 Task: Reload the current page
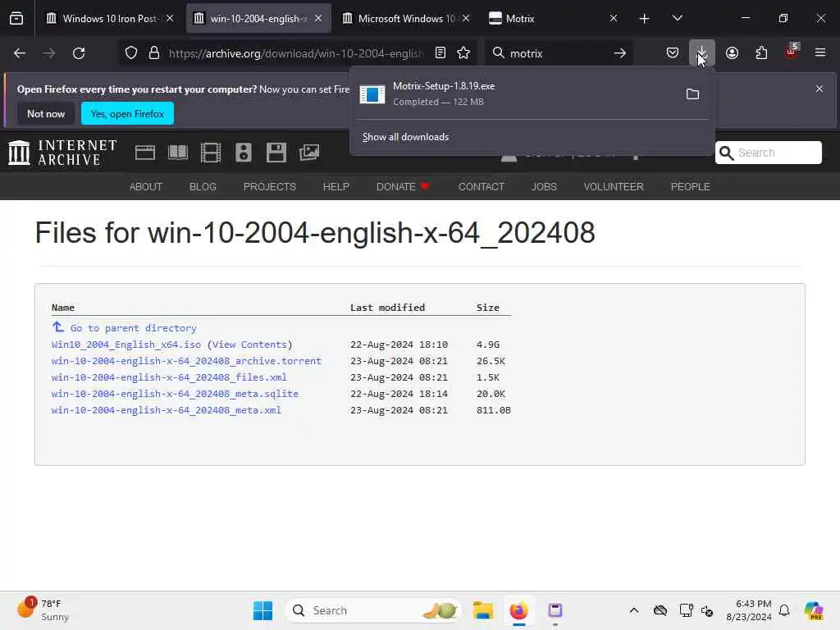click(79, 53)
